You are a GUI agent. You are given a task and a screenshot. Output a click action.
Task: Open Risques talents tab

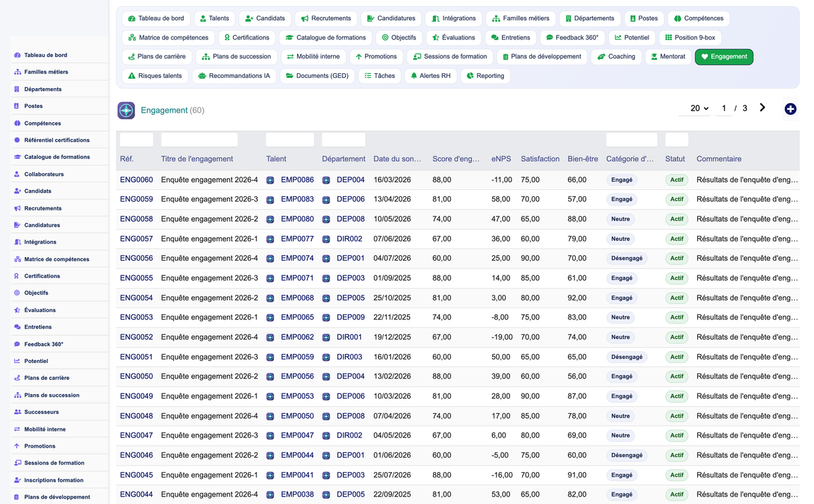[x=155, y=76]
